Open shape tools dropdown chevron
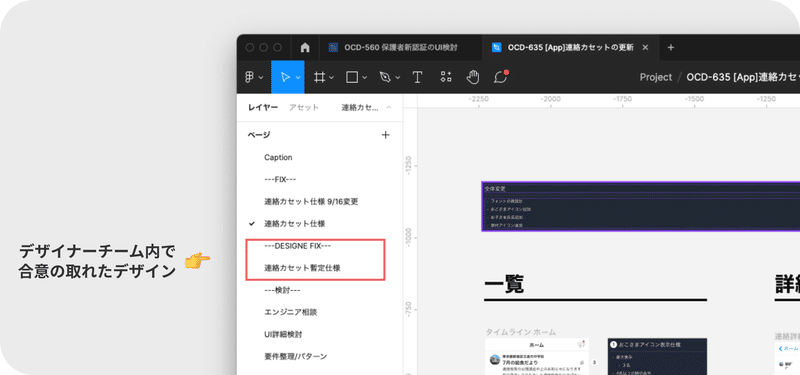The image size is (800, 375). [x=365, y=78]
